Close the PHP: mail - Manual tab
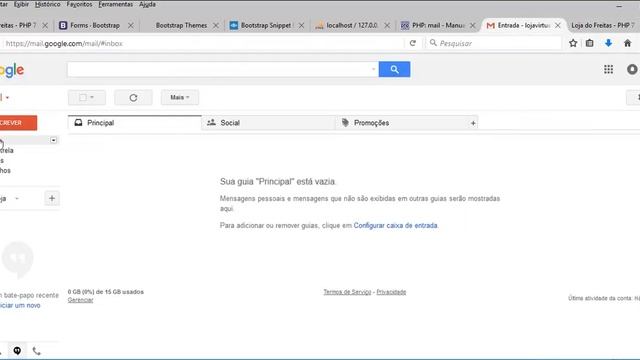 (472, 25)
